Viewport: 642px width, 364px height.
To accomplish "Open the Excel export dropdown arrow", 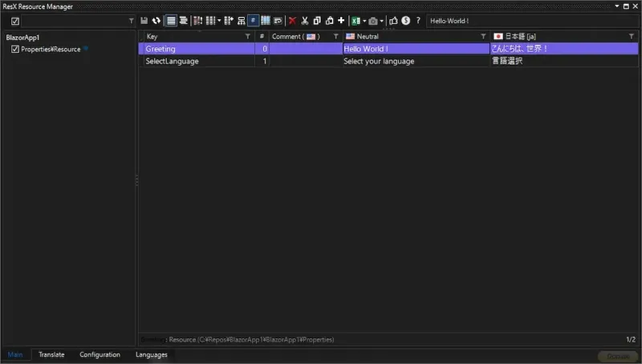I will pyautogui.click(x=364, y=21).
